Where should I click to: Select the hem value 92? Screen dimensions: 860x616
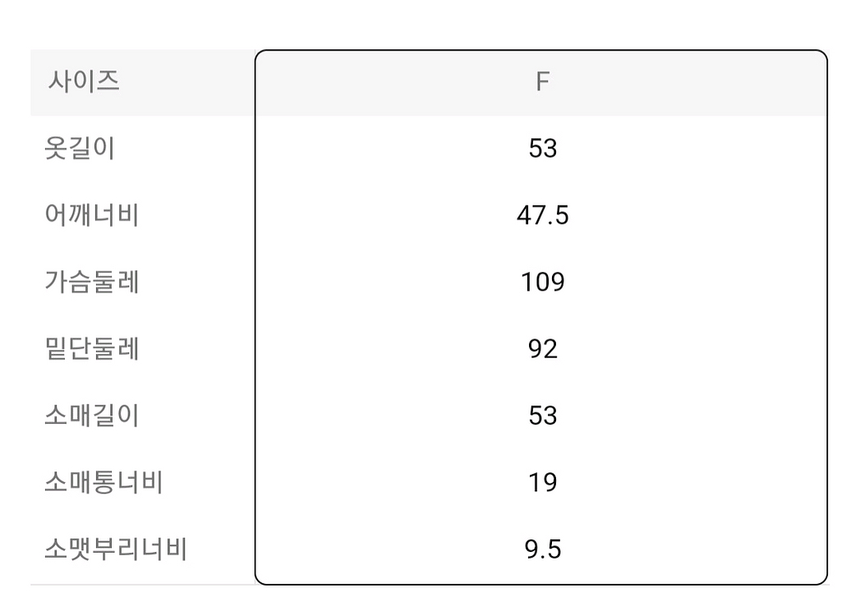coord(543,349)
